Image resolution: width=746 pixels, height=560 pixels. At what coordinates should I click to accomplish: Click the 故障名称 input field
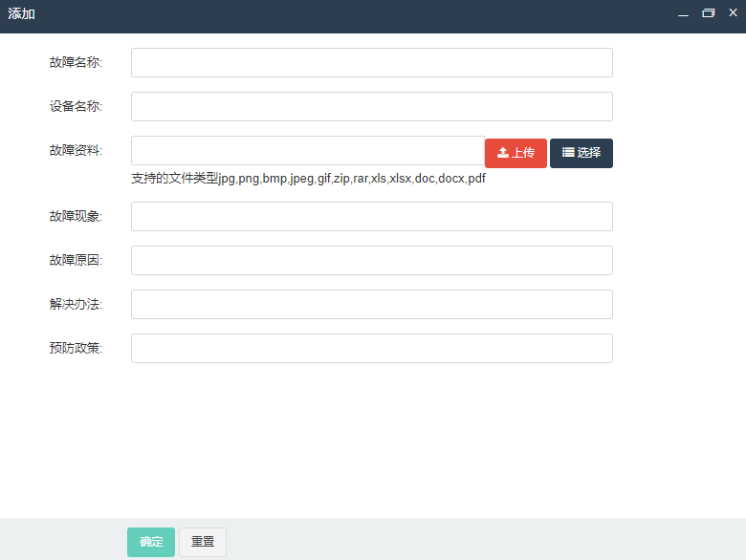point(372,62)
